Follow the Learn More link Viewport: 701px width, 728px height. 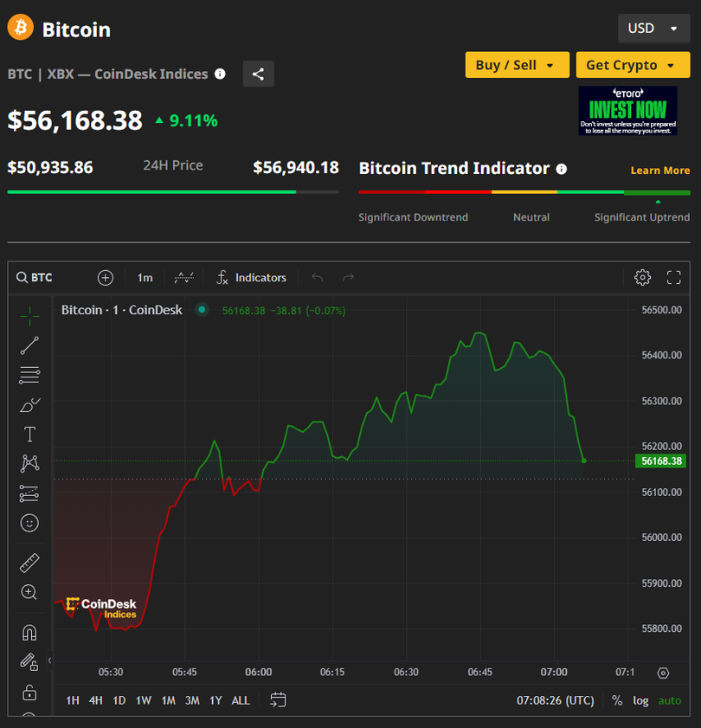click(659, 171)
